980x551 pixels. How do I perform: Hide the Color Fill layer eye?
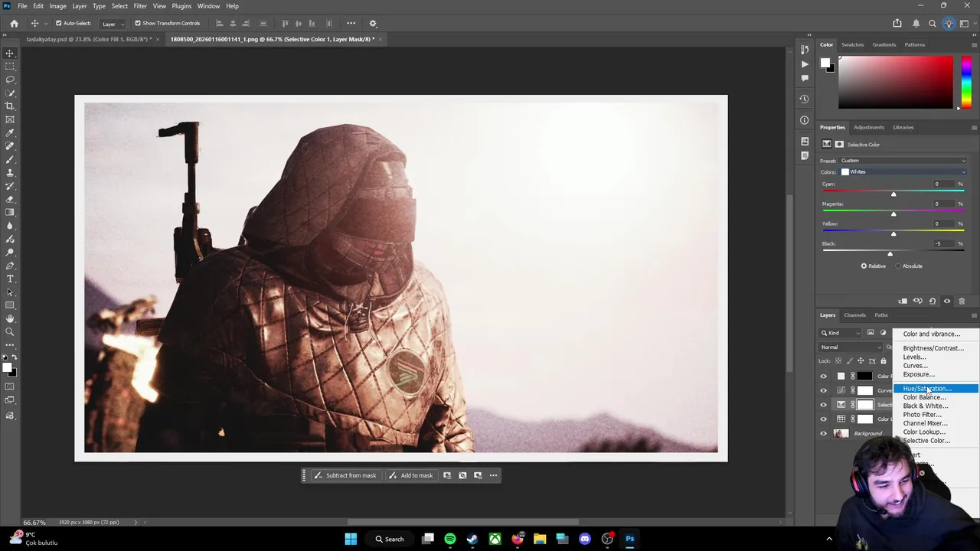[824, 376]
